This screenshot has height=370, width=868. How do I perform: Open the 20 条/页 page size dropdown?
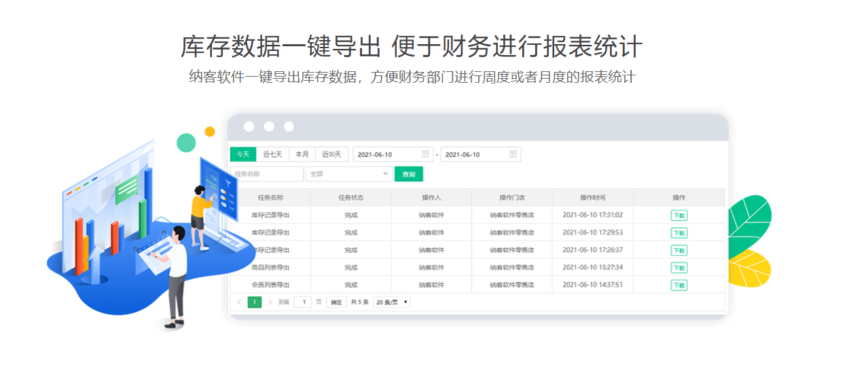pyautogui.click(x=392, y=302)
